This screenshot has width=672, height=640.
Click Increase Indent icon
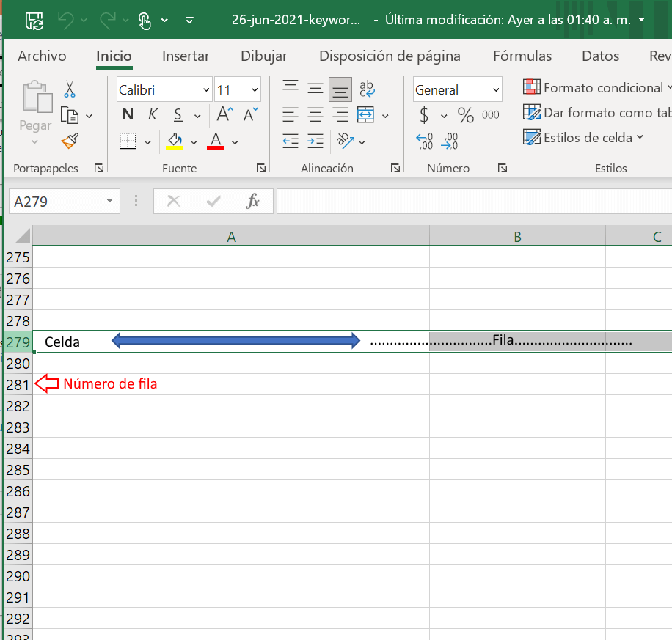tap(315, 141)
